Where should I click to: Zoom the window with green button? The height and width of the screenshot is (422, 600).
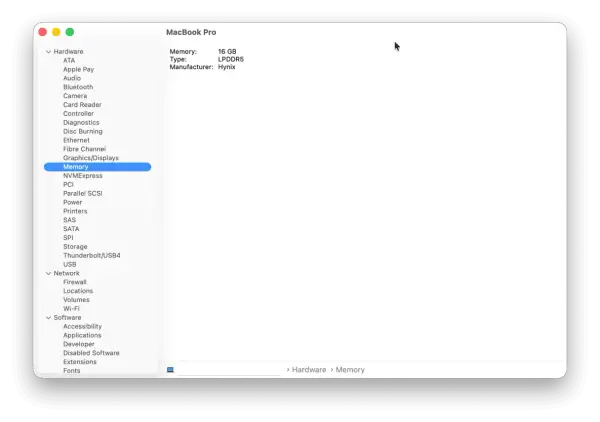coord(70,32)
